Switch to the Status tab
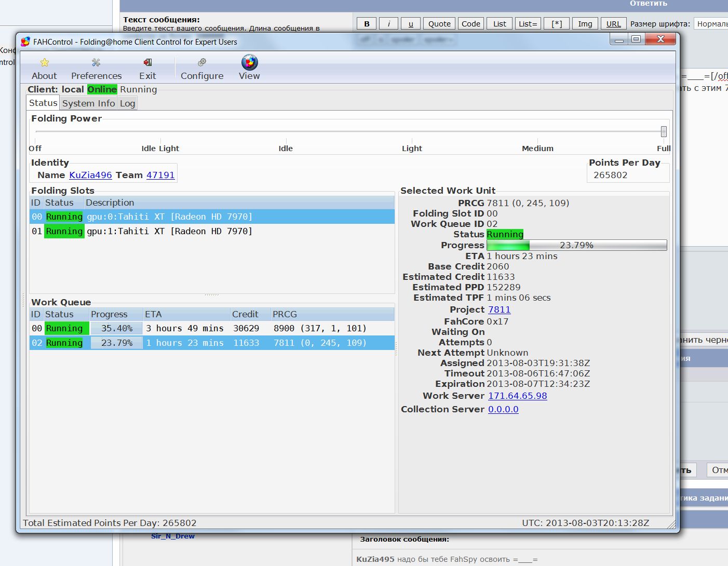Viewport: 728px width, 566px height. pyautogui.click(x=43, y=103)
